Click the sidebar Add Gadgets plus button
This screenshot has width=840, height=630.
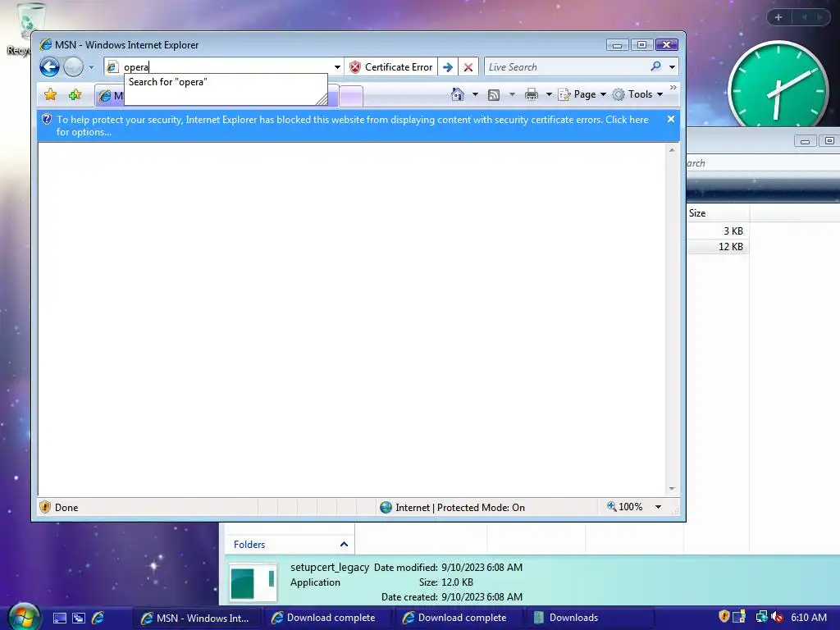778,18
